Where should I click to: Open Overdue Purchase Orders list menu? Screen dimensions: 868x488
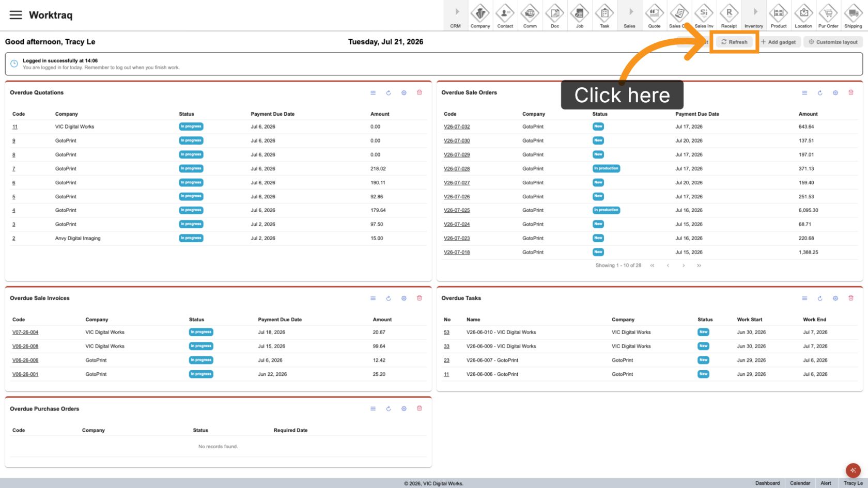click(373, 409)
